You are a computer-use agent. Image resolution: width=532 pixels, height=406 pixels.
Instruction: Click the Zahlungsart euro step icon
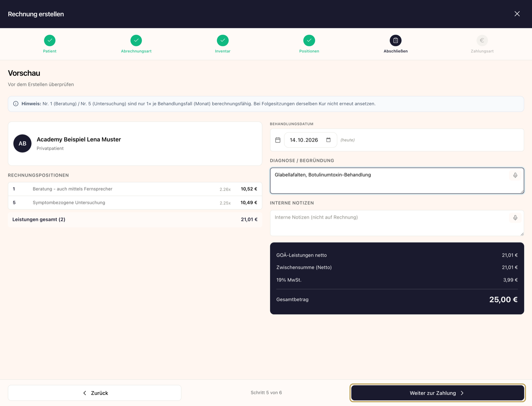point(482,40)
